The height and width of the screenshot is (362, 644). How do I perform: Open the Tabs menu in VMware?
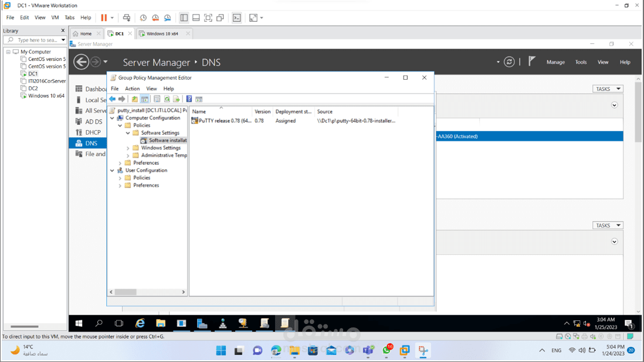point(70,18)
